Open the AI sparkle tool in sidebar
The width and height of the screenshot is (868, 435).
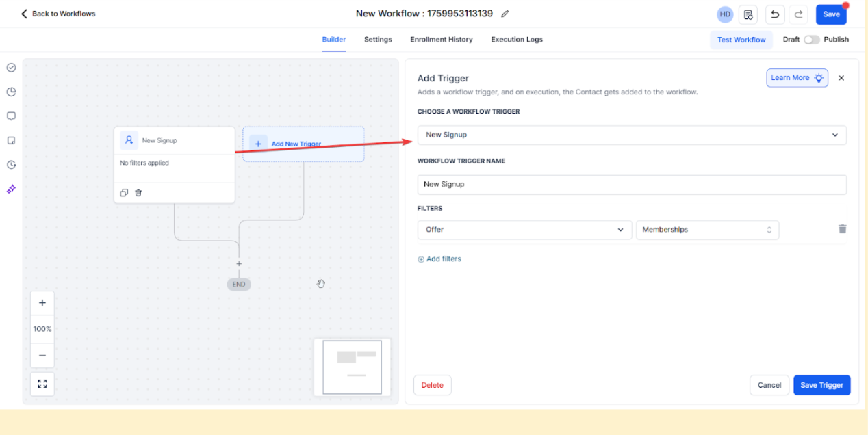point(11,189)
